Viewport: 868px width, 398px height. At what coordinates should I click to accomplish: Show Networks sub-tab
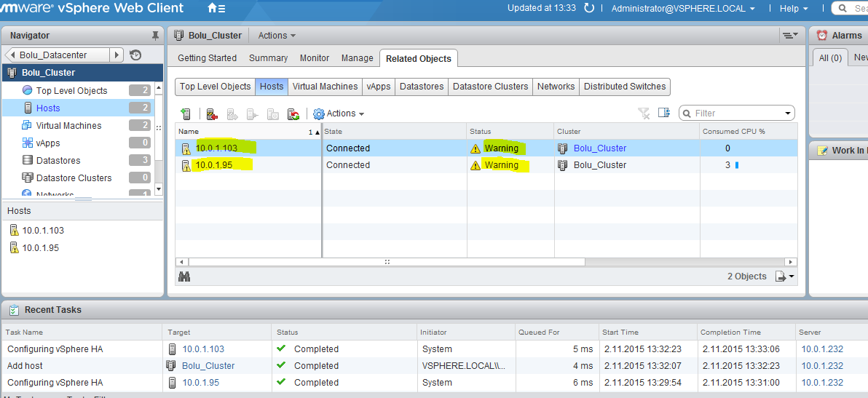[x=556, y=87]
